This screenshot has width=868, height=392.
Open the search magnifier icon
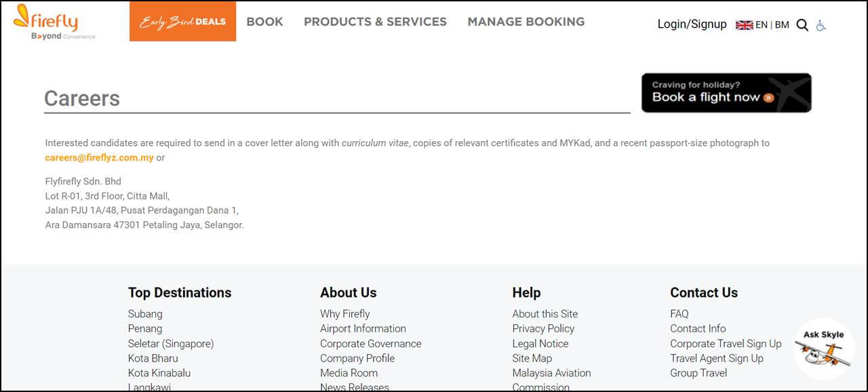tap(802, 25)
